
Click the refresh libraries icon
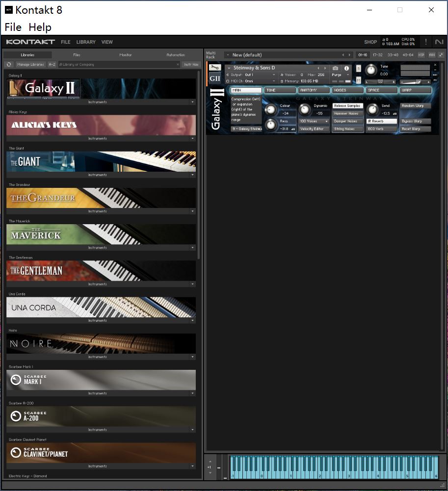click(x=9, y=65)
